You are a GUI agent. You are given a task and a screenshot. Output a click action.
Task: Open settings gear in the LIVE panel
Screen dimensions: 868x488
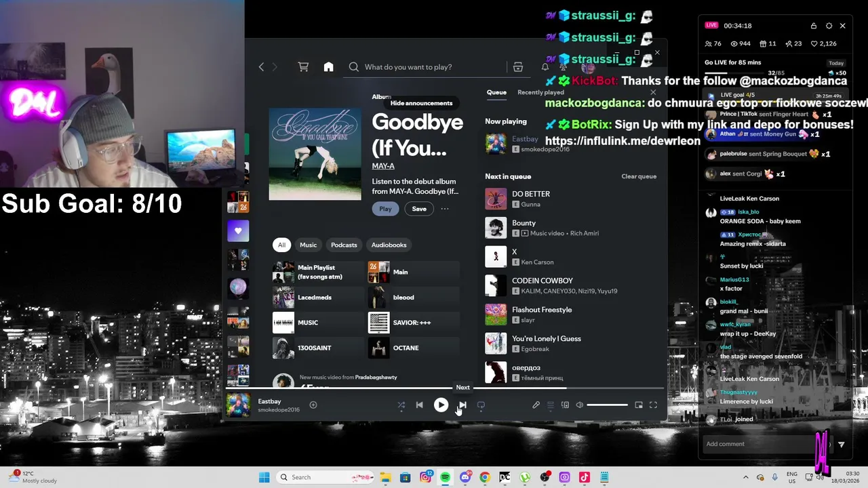click(x=829, y=26)
